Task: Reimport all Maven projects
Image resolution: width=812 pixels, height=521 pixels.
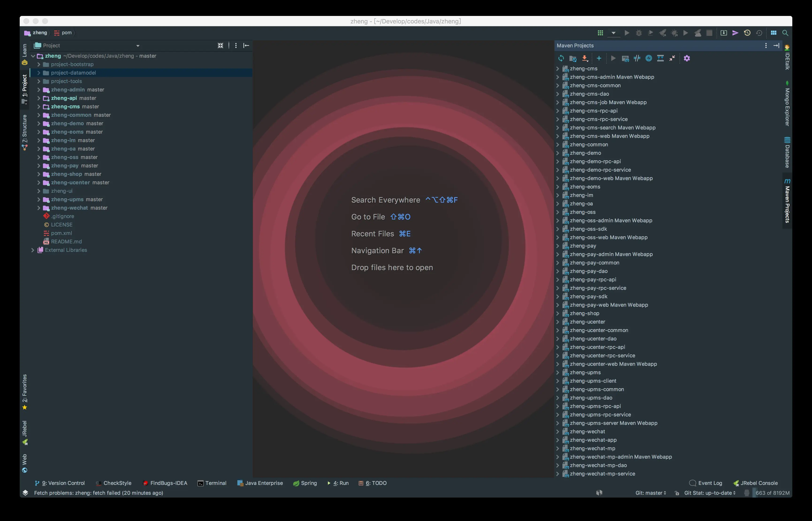Action: [561, 58]
